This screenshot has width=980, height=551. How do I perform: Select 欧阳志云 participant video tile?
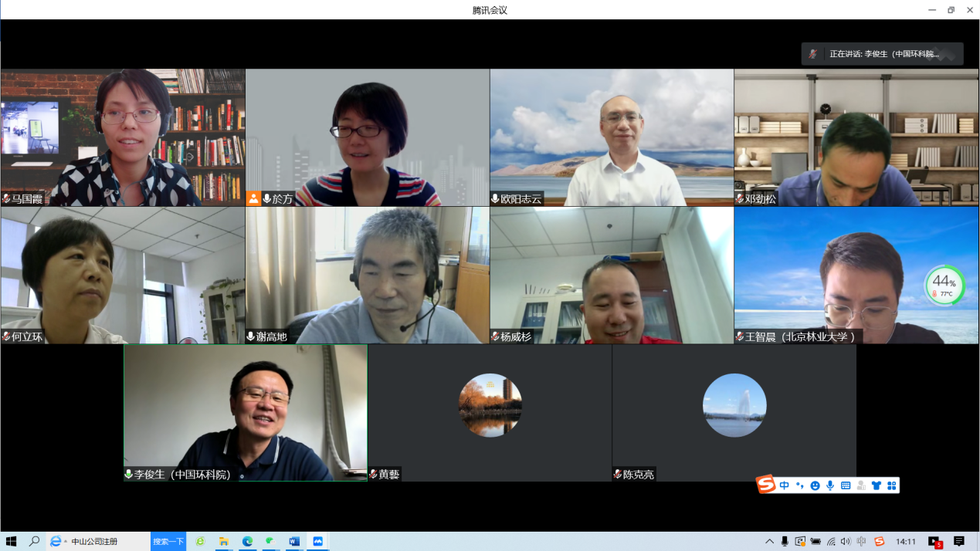[612, 137]
